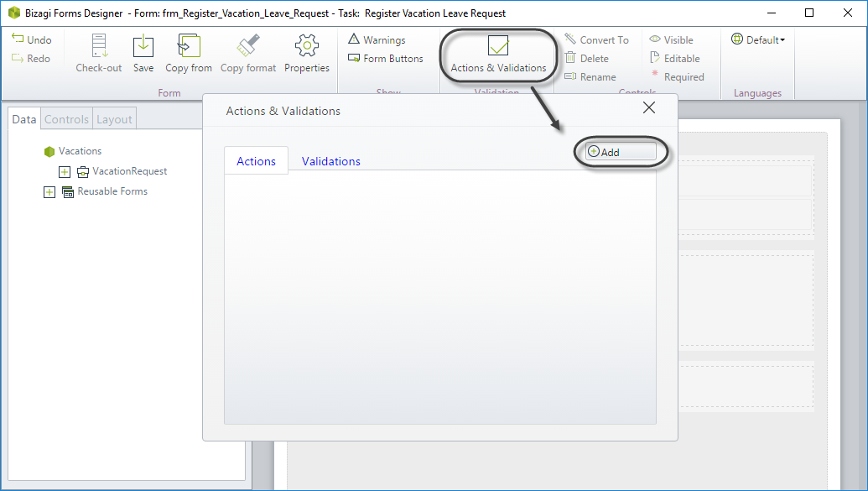Choose Convert To control option

(596, 39)
